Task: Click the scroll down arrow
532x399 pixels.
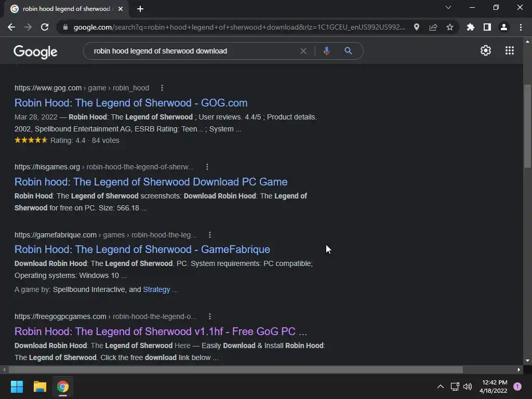Action: pos(527,361)
